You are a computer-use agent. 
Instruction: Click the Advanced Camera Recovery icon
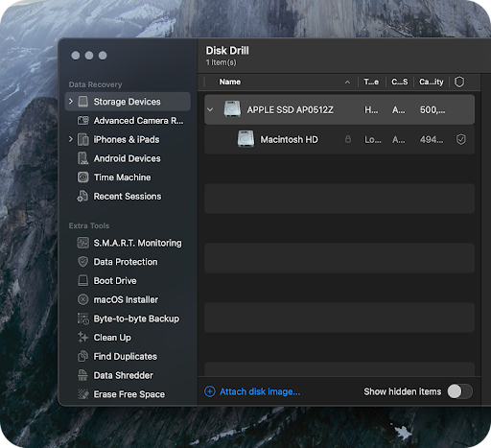click(x=83, y=121)
